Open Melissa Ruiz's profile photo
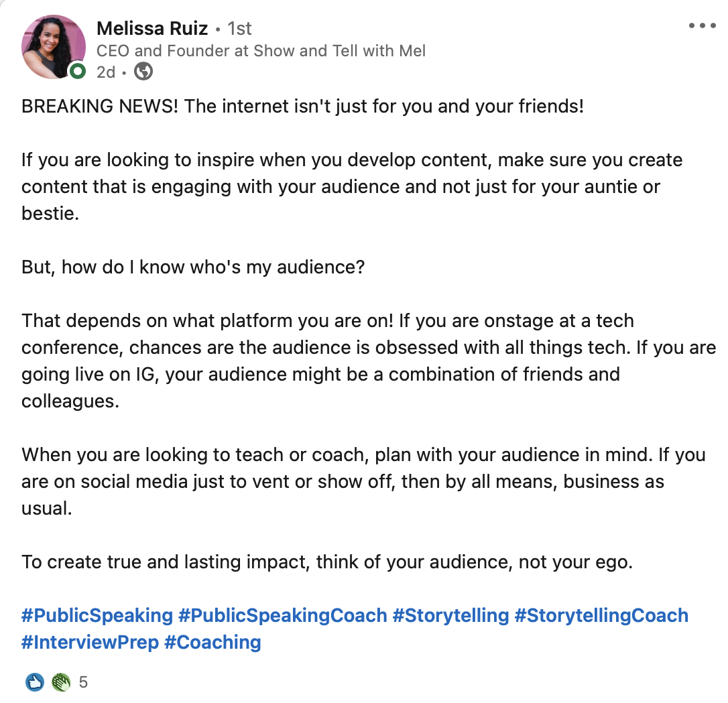 pyautogui.click(x=54, y=46)
